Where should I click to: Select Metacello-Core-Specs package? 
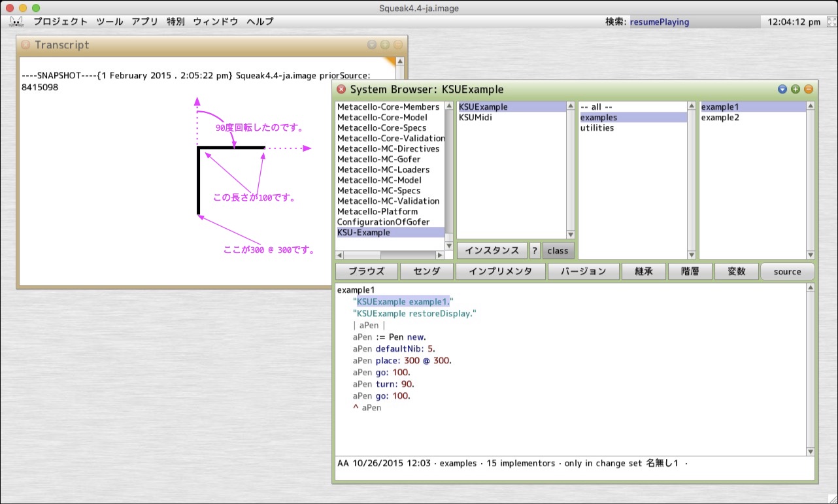coord(390,128)
